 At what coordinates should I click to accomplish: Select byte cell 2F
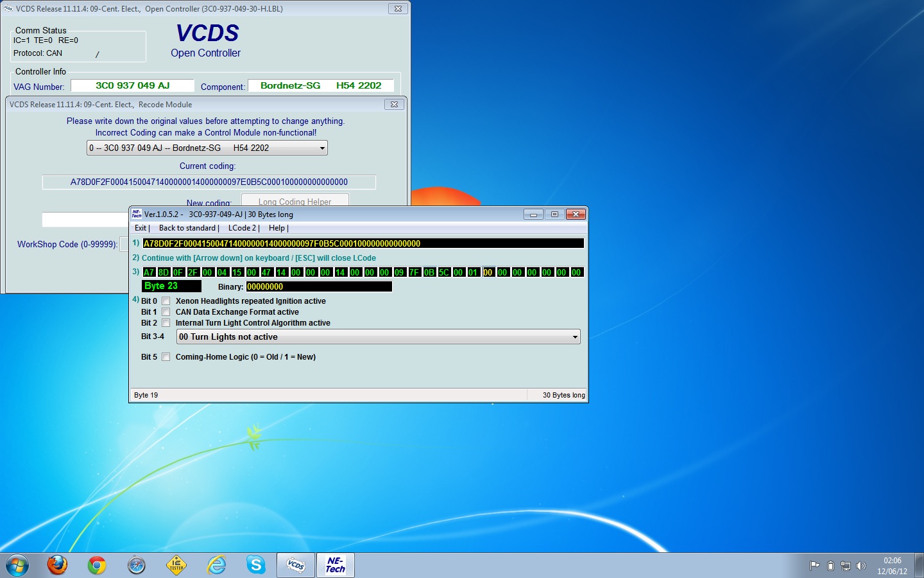click(193, 272)
